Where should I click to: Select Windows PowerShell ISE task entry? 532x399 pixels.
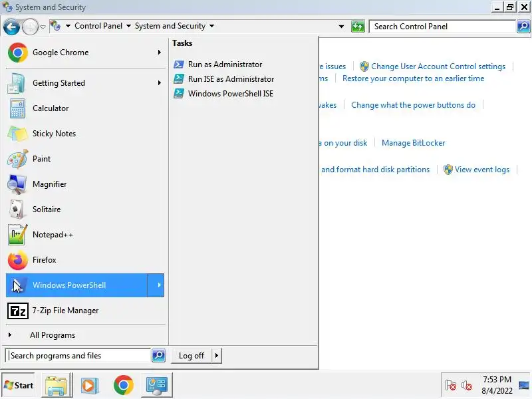pyautogui.click(x=231, y=94)
